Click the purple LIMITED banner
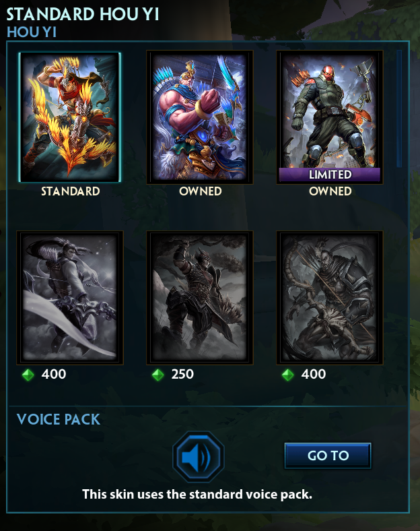This screenshot has height=531, width=420. click(330, 175)
